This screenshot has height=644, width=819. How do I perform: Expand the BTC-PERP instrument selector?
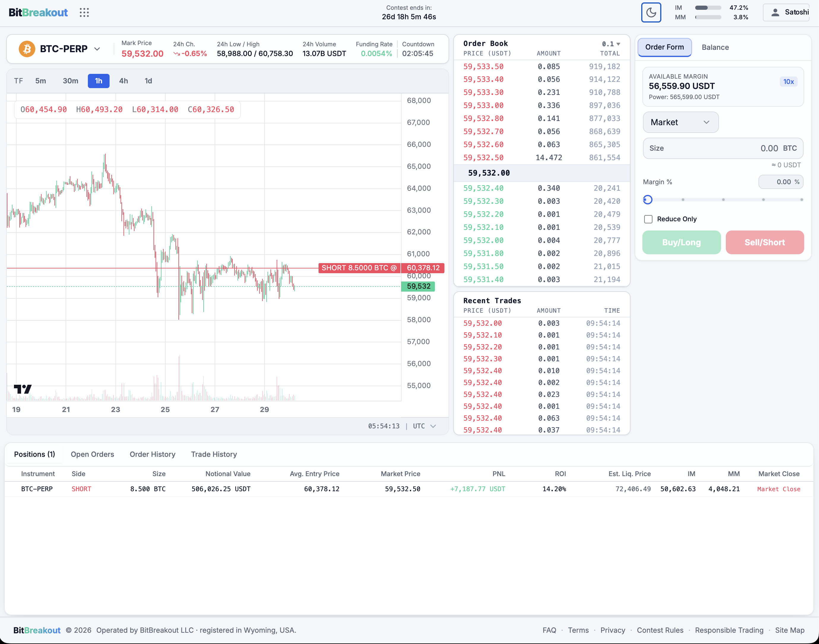[x=97, y=49]
